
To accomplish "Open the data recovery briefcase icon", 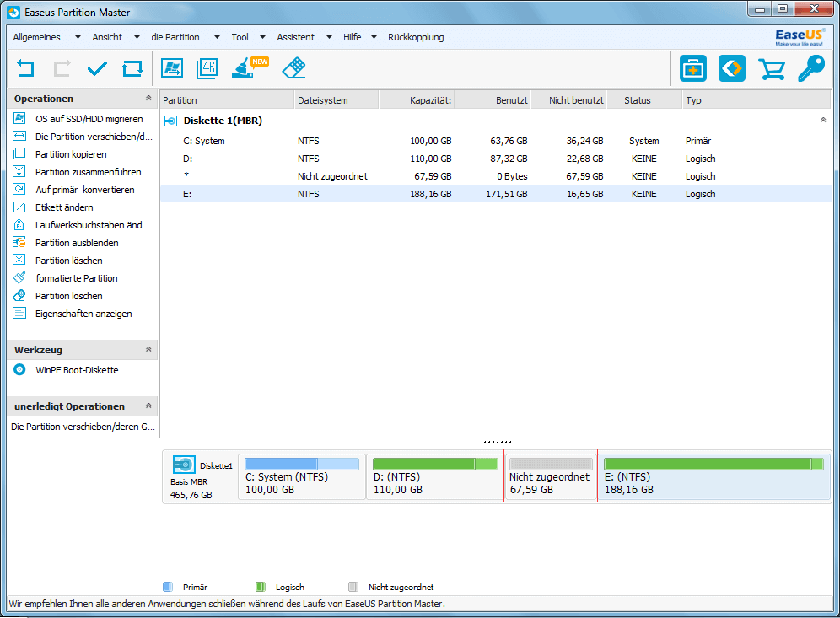I will click(692, 68).
